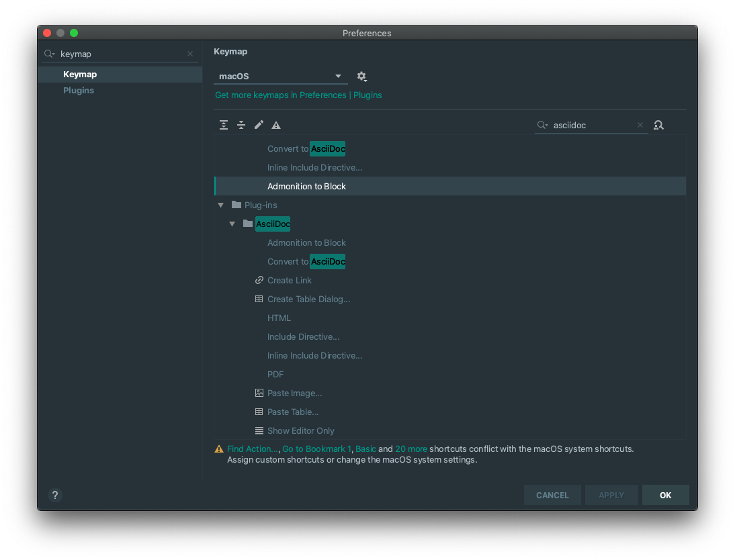Click the 20 more conflicts link
The image size is (735, 560).
point(411,449)
